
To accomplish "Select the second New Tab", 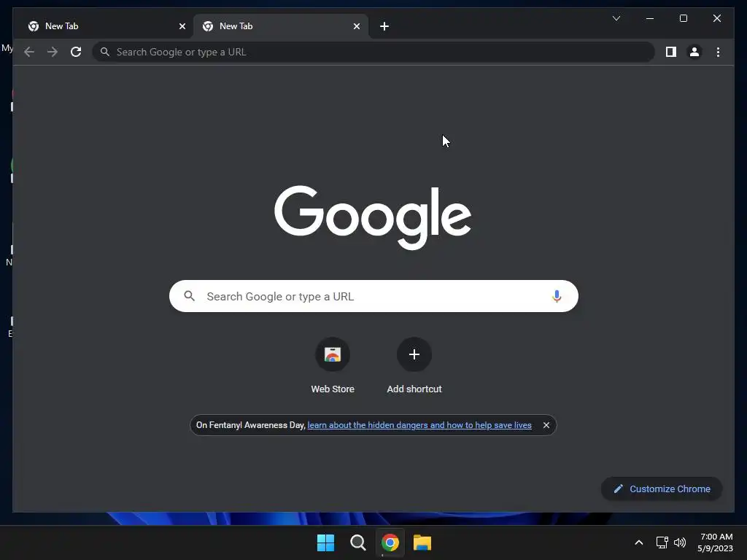I will point(280,26).
